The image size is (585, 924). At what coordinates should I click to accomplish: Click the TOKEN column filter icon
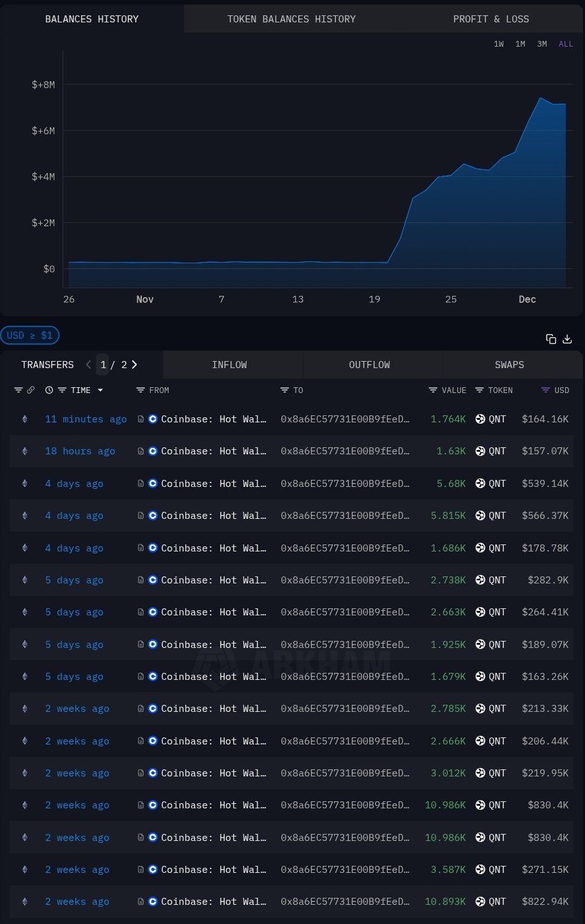click(480, 390)
